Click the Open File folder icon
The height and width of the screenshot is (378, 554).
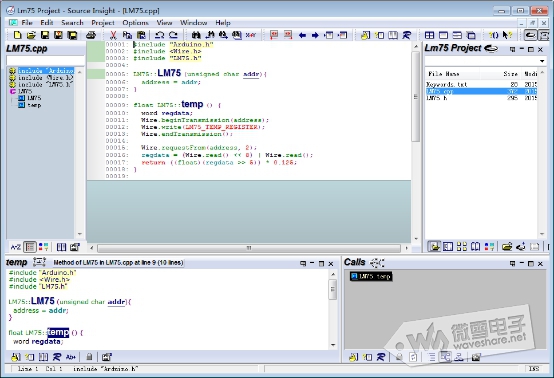(31, 35)
